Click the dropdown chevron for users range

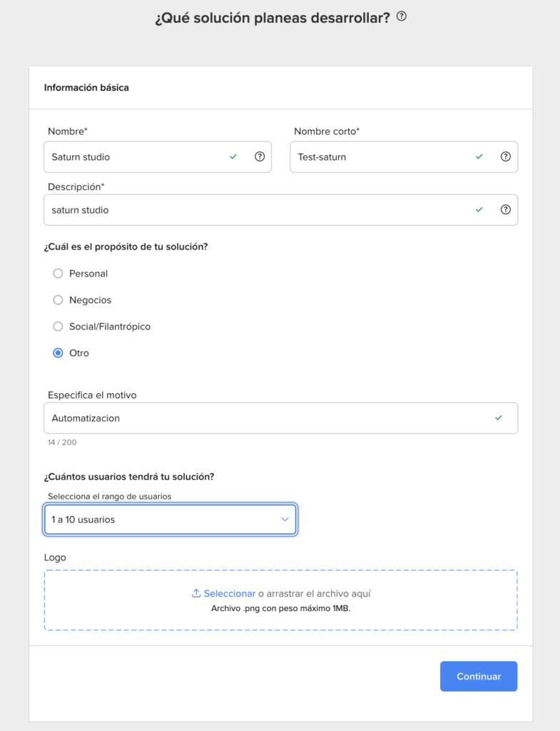[x=285, y=520]
